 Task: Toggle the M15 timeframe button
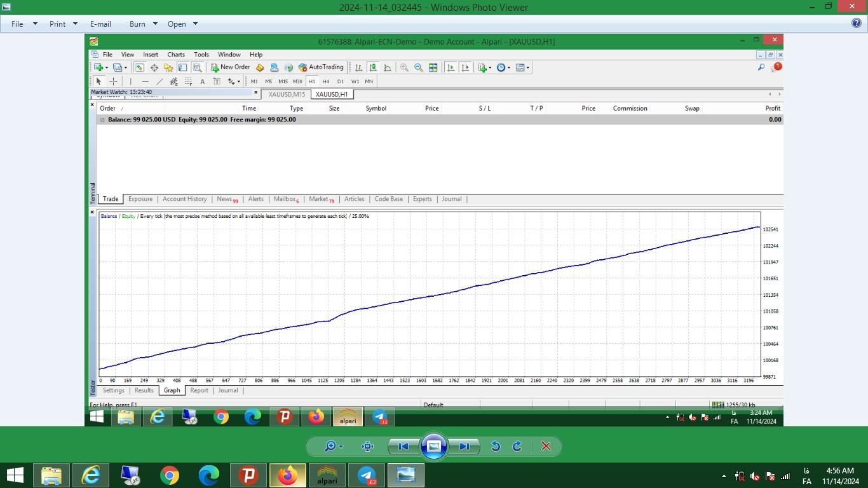(x=283, y=81)
